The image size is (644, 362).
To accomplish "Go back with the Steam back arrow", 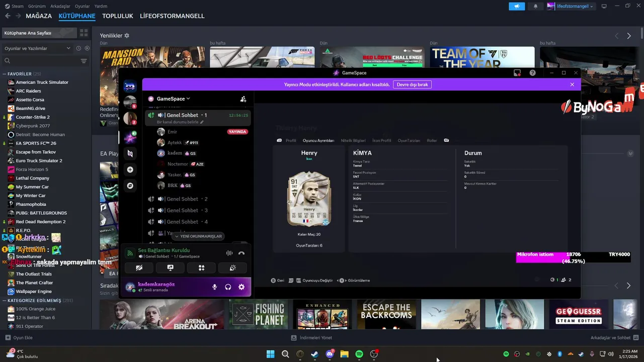I will [x=8, y=16].
